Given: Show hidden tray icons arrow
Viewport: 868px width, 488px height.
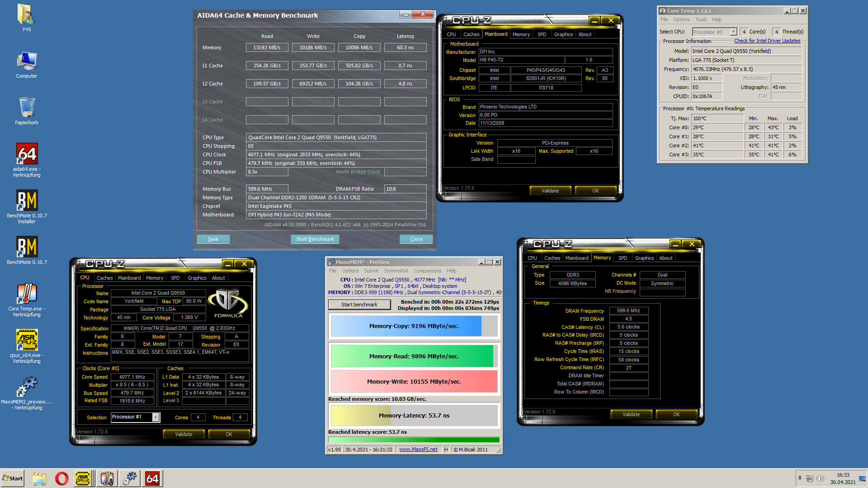Looking at the screenshot, I should (800, 478).
